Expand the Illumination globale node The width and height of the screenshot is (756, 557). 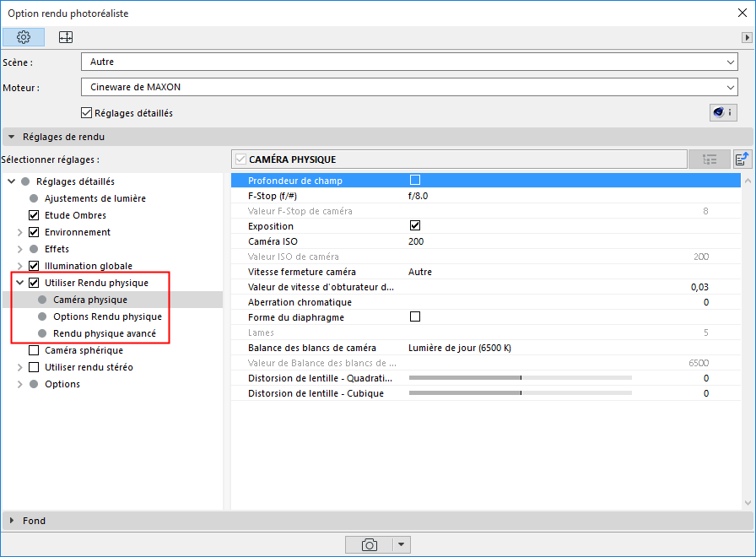click(x=19, y=266)
